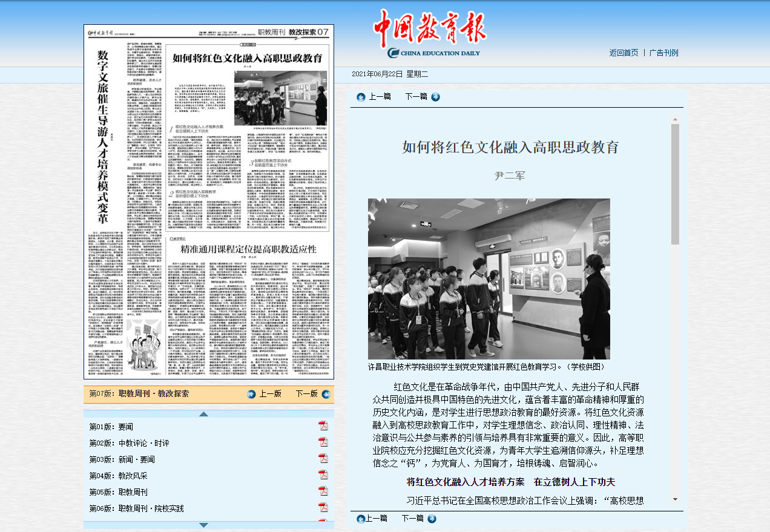Click the large article photo of students
This screenshot has width=770, height=532.
[489, 279]
